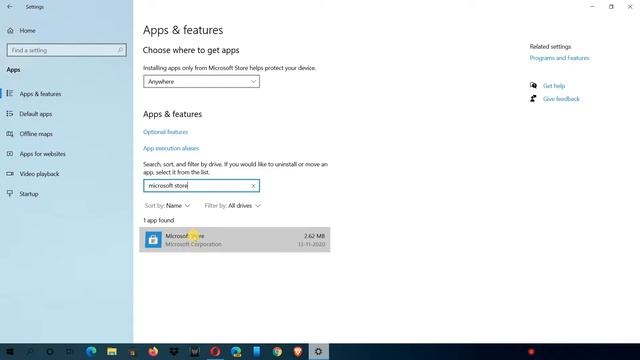Click the 2.62 MB size value

[x=314, y=236]
